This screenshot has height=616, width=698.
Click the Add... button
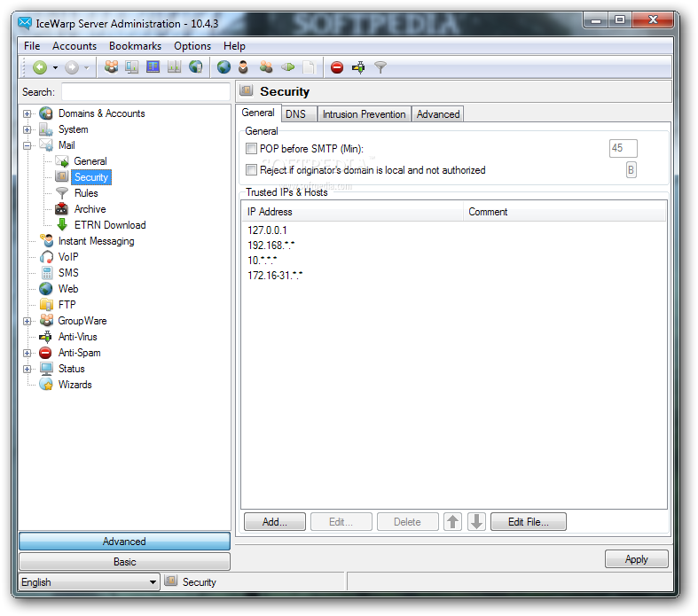coord(275,522)
